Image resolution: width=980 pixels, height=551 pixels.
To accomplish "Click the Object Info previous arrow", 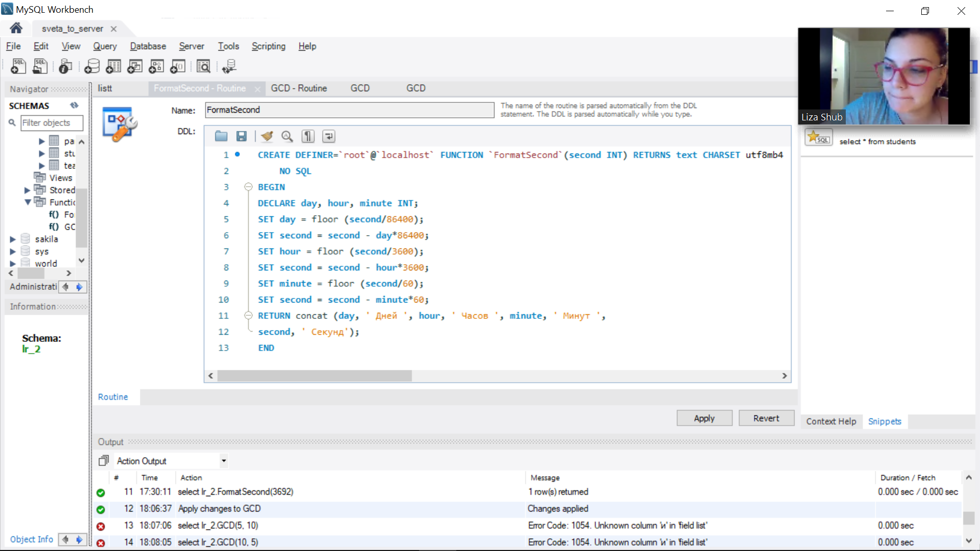I will click(x=65, y=539).
